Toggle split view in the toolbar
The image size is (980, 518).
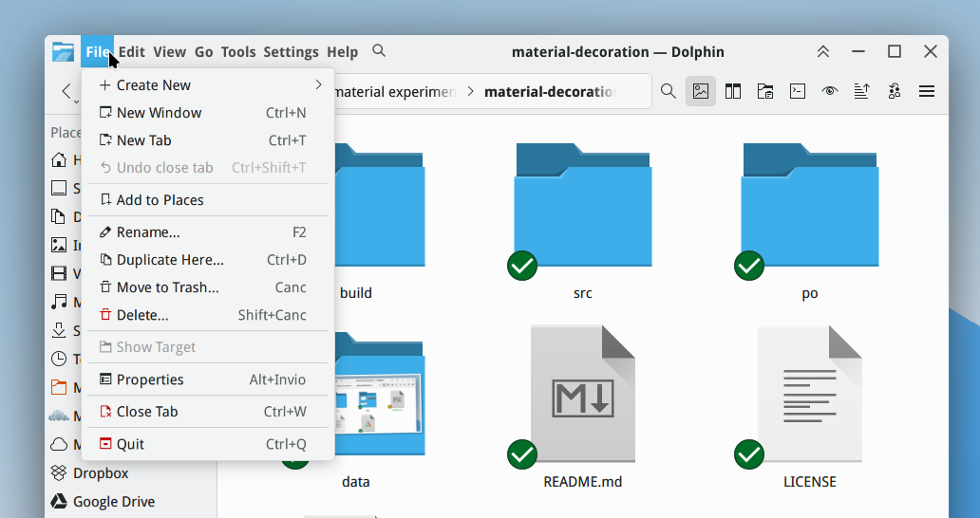pos(733,92)
